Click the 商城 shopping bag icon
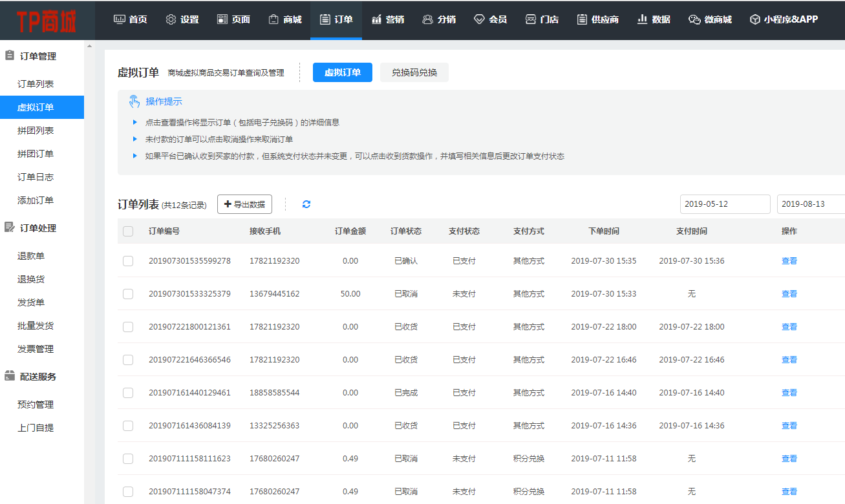This screenshot has height=504, width=845. [273, 19]
